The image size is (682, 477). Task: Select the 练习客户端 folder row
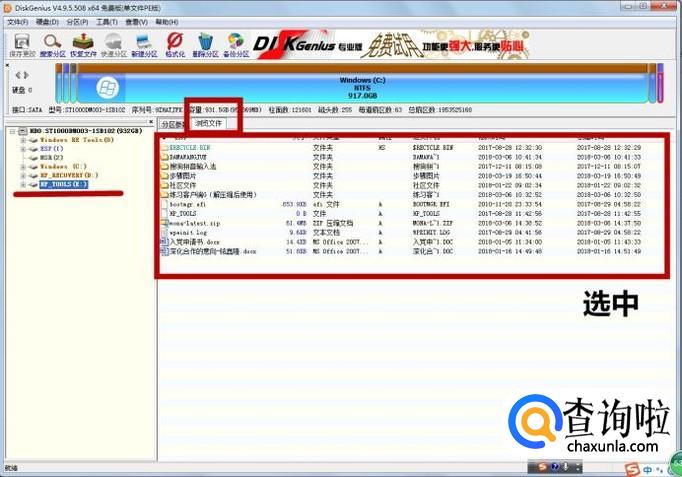[x=213, y=195]
